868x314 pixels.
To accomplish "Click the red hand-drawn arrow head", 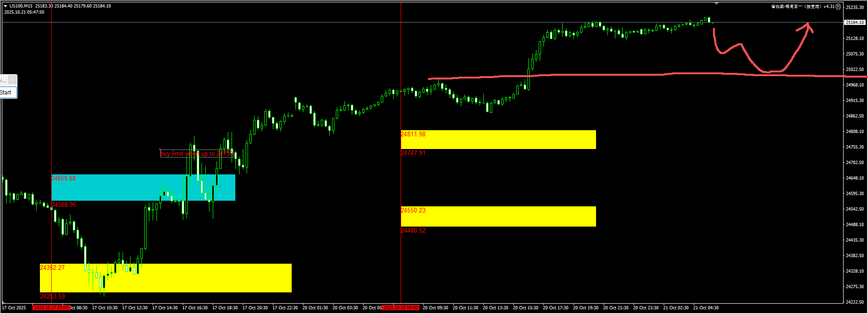I will click(808, 27).
